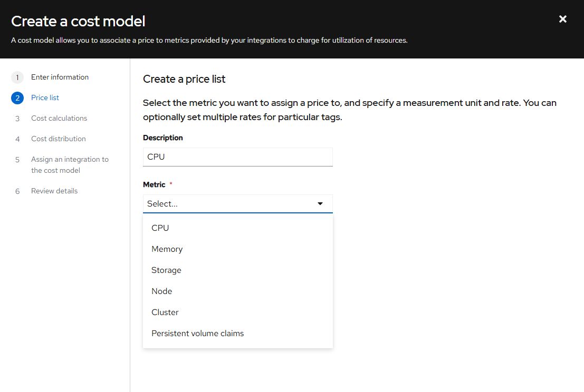Screen dimensions: 584x392
Task: Go to the Review details step
Action: (54, 191)
